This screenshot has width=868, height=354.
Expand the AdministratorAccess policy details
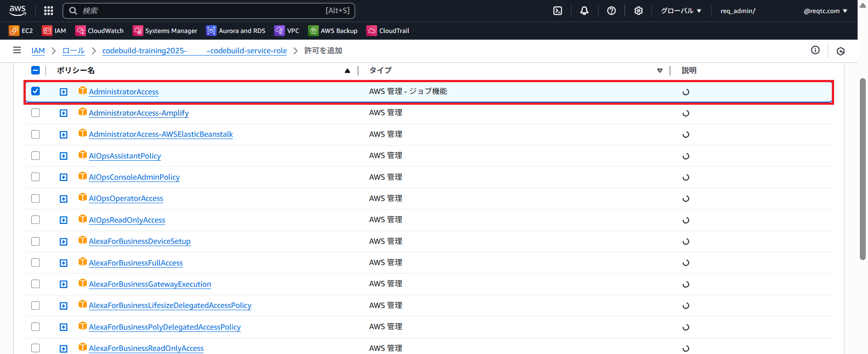point(64,92)
